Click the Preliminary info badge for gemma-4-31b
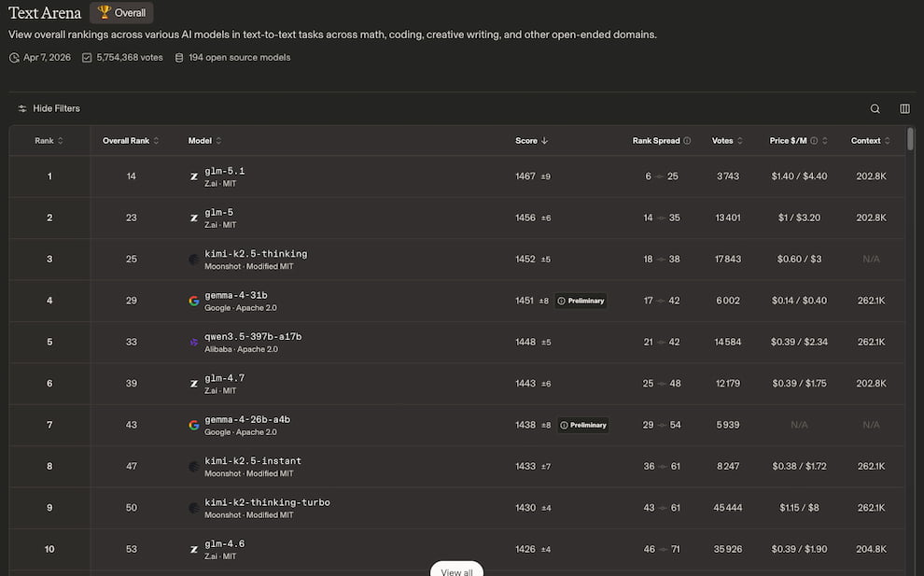Viewport: 924px width, 576px height. click(x=581, y=301)
